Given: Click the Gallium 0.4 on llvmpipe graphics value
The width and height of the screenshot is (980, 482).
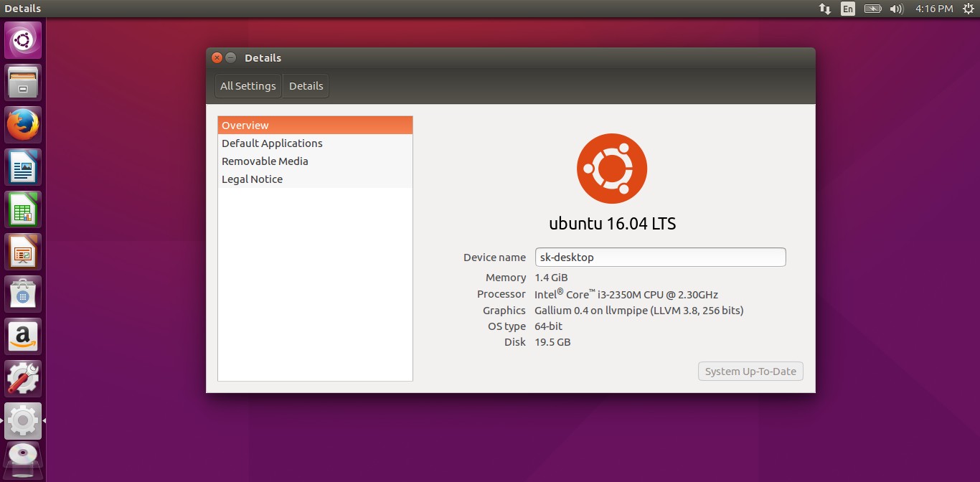Looking at the screenshot, I should tap(639, 311).
